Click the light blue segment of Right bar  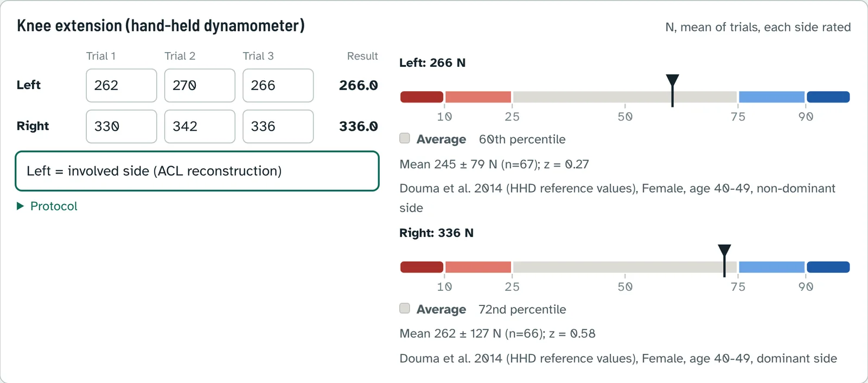click(771, 267)
